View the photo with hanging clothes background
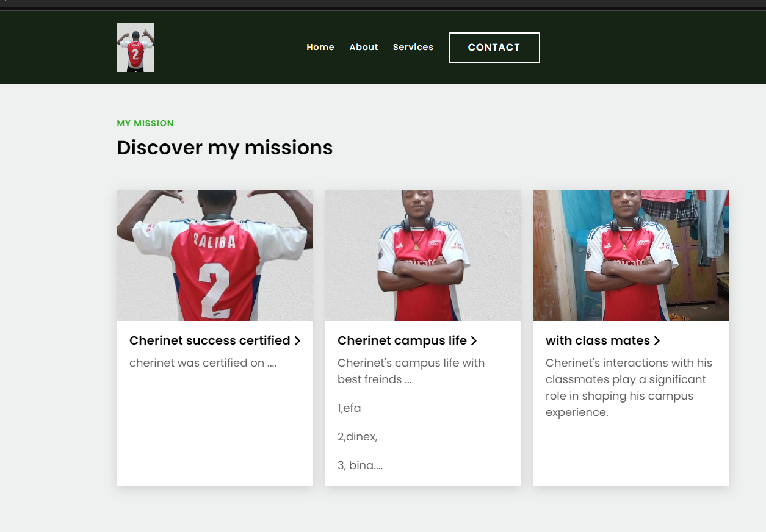 631,256
